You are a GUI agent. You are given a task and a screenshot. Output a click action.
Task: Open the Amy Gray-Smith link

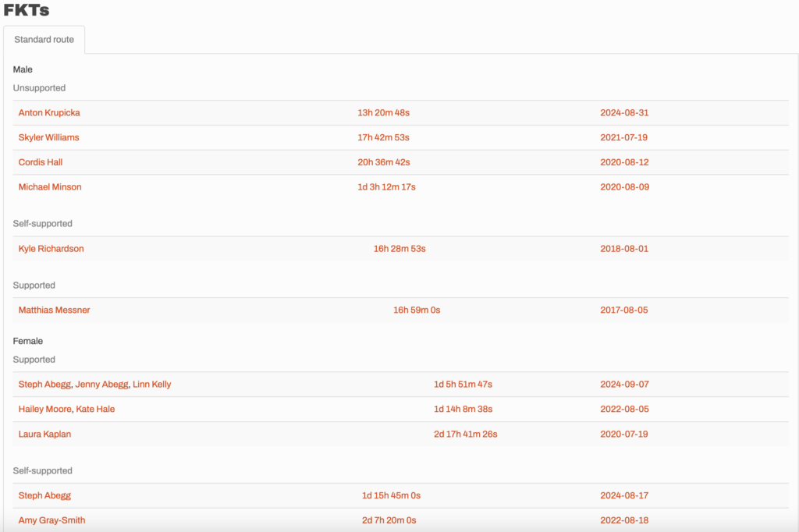51,520
